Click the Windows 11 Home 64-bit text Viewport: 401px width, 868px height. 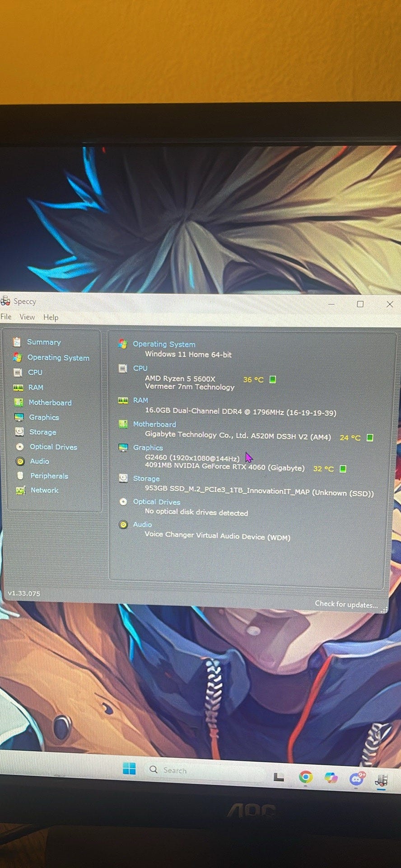click(x=188, y=354)
